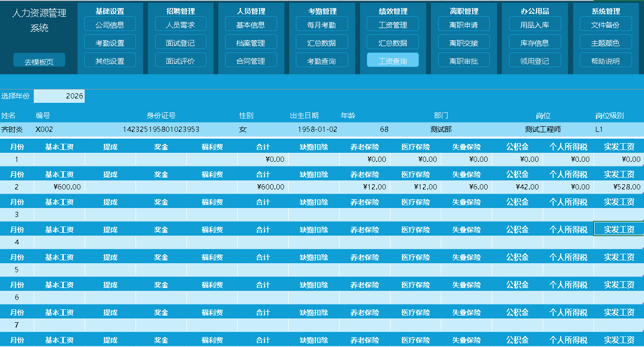Open the 考勤设置 page
The height and width of the screenshot is (347, 644).
click(110, 43)
